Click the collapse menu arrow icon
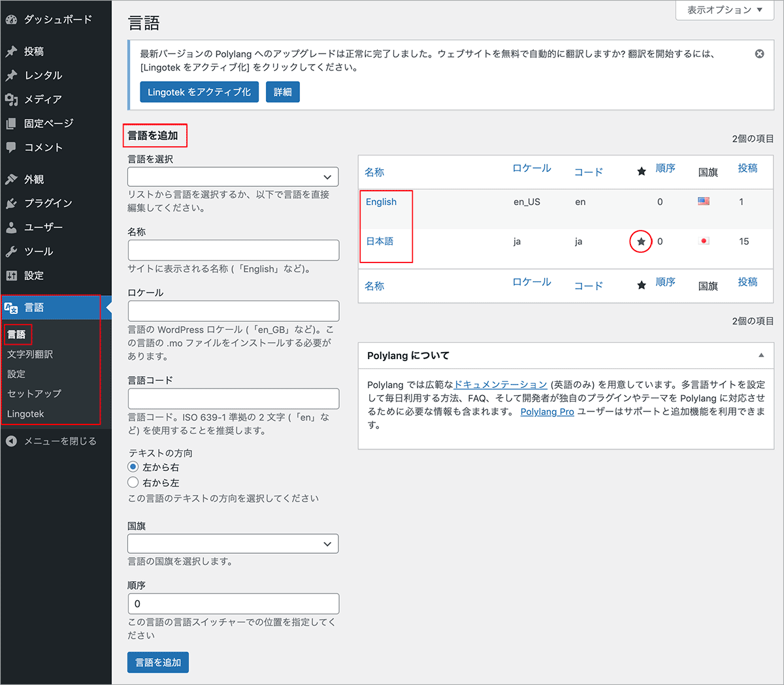 coord(11,441)
